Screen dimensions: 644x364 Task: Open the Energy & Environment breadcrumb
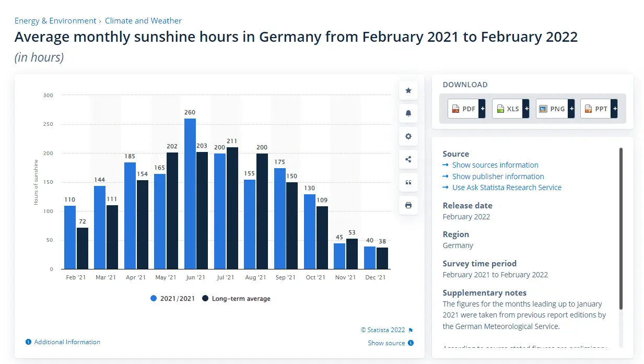tap(55, 21)
